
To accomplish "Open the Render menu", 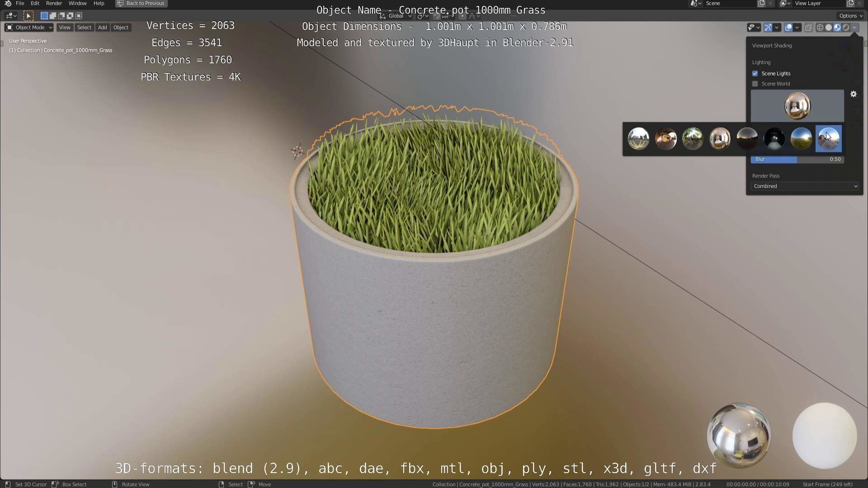I will point(54,3).
